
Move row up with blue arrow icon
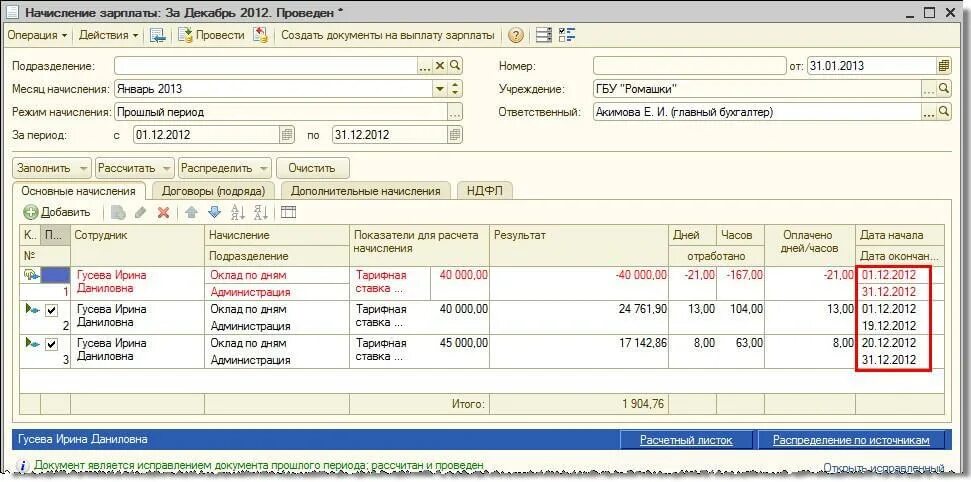coord(192,213)
